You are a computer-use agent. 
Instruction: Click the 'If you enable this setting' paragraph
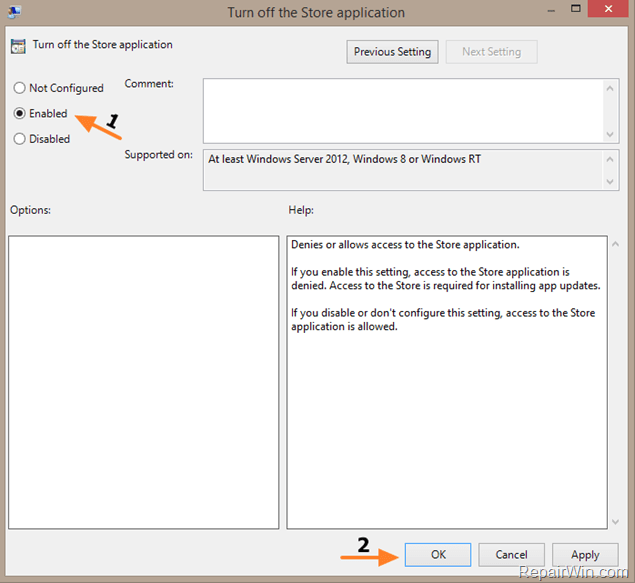tap(446, 279)
